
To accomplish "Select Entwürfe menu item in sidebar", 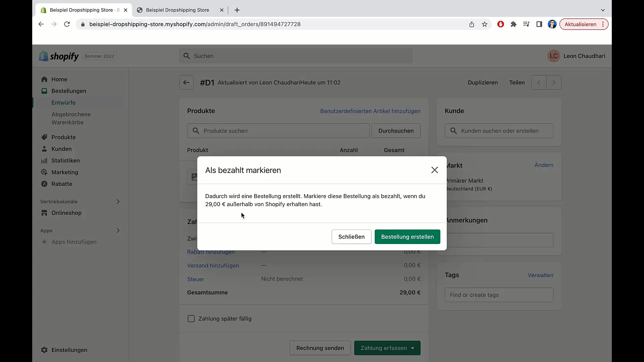I will tap(63, 102).
